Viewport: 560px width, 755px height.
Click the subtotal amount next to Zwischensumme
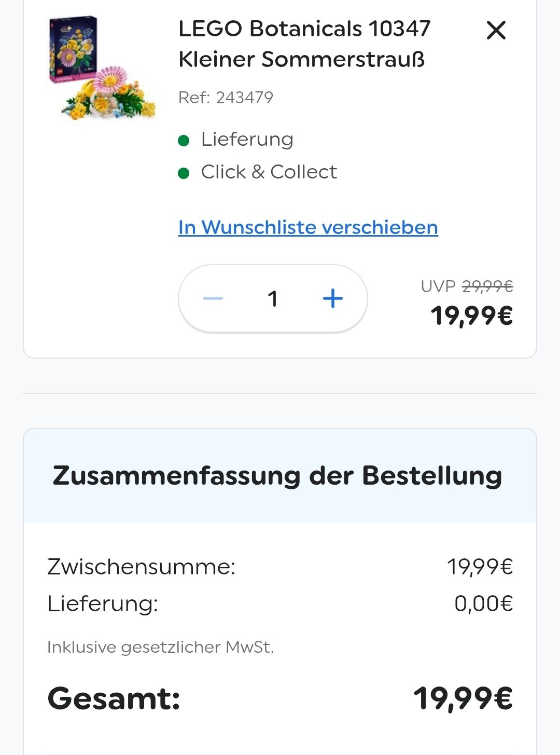tap(480, 567)
